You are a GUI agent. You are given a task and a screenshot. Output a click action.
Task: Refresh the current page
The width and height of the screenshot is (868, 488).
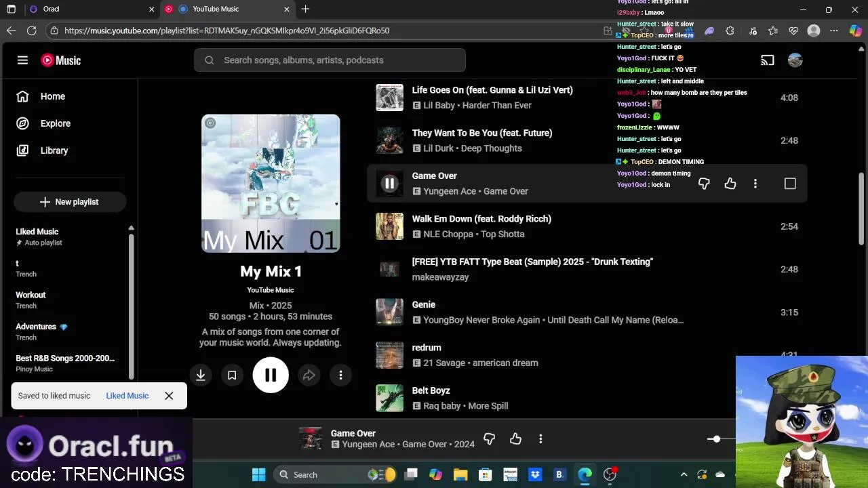coord(31,30)
